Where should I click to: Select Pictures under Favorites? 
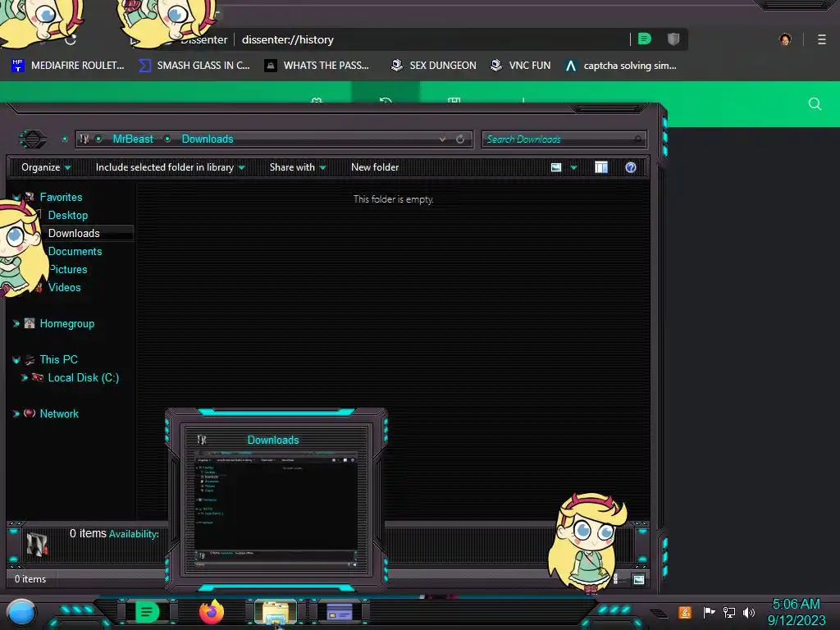[68, 269]
